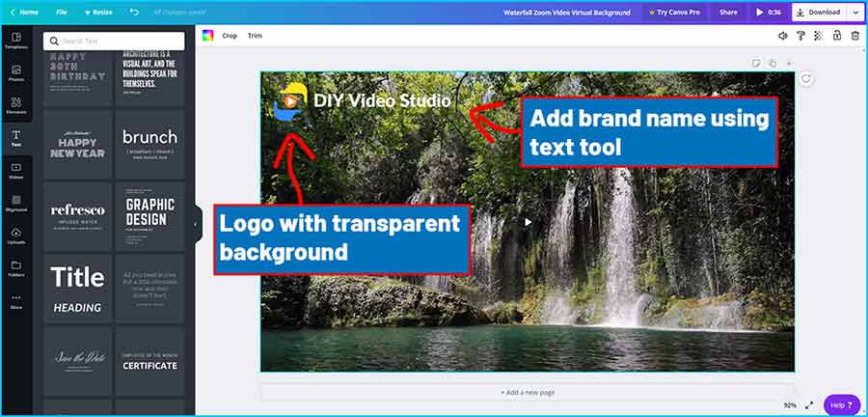868x417 pixels.
Task: Open the Resize menu
Action: pyautogui.click(x=98, y=13)
